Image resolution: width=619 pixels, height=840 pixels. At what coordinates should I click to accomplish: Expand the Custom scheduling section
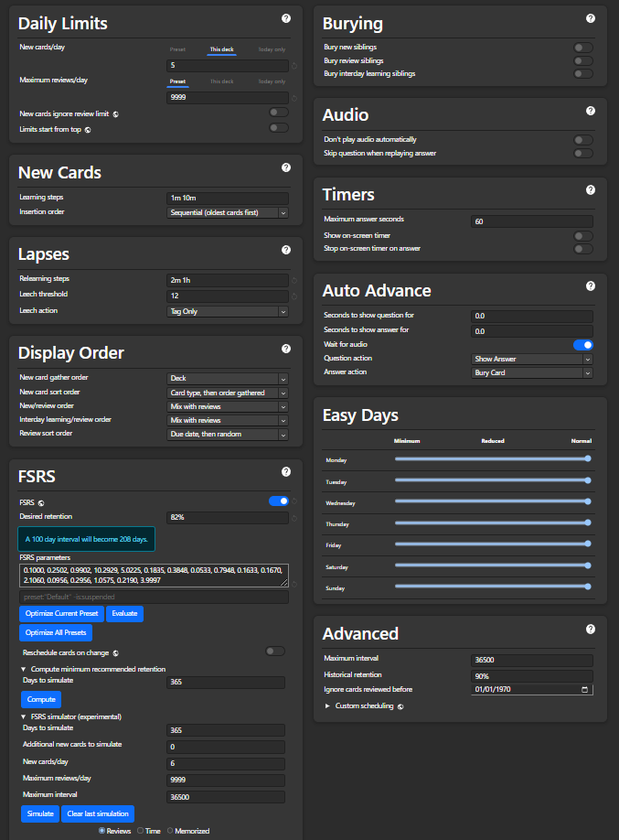click(x=362, y=706)
